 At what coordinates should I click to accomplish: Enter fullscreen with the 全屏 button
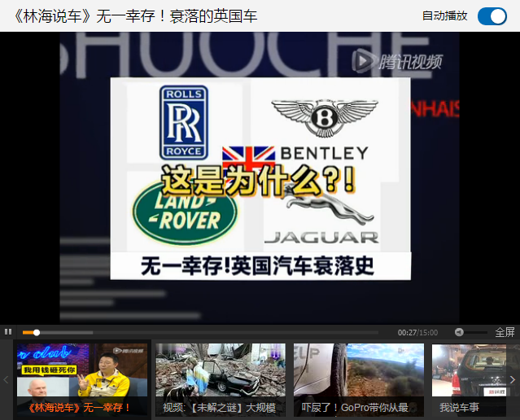coord(505,332)
